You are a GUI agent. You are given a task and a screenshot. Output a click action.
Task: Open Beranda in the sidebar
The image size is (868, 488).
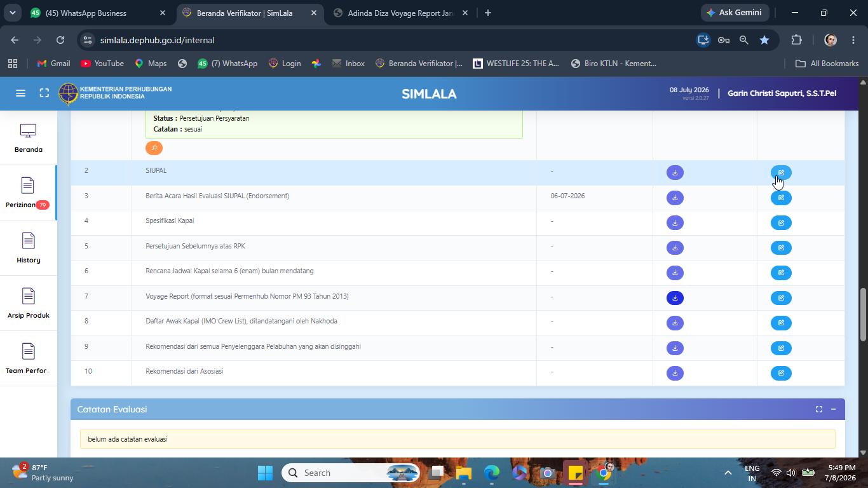pos(28,138)
